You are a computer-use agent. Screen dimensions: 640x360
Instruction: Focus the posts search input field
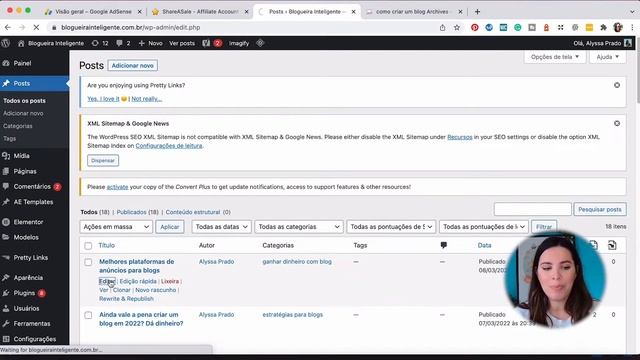(532, 209)
